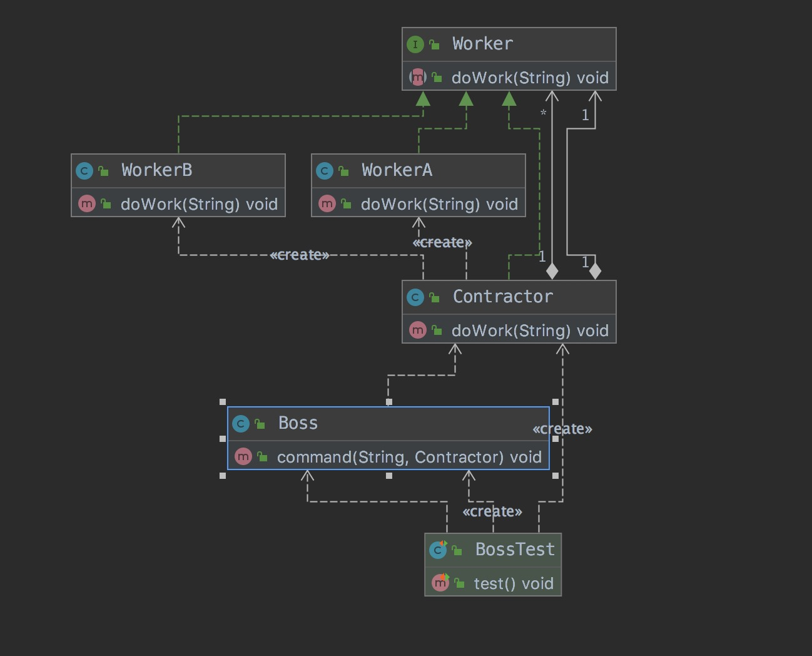Click visibility icon on Boss command row
The height and width of the screenshot is (656, 812).
(x=262, y=457)
